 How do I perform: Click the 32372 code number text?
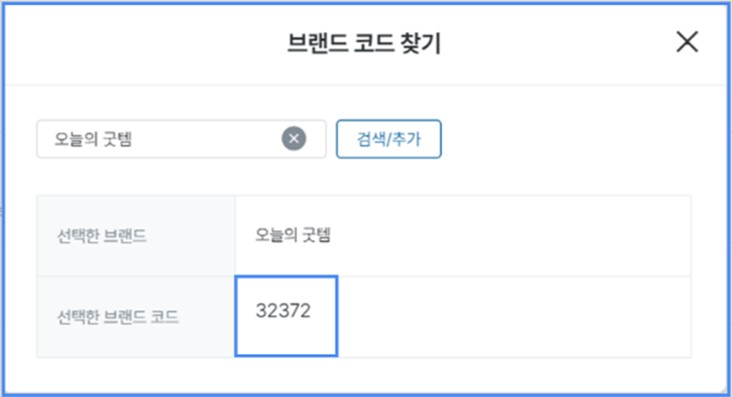coord(283,311)
